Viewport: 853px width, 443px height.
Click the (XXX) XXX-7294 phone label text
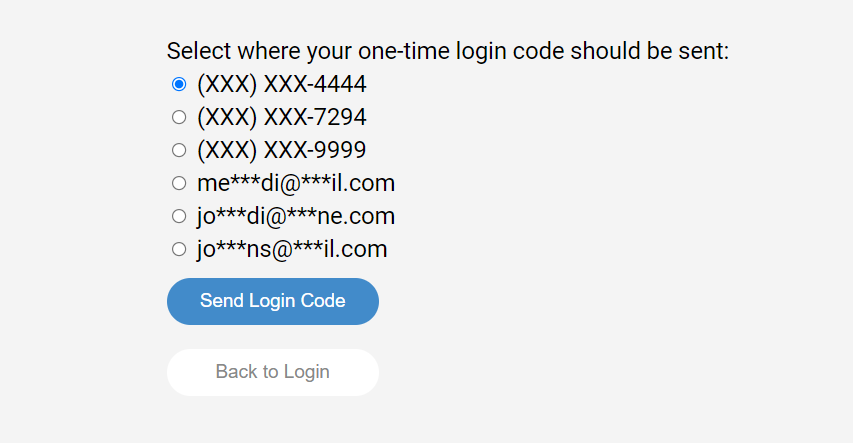coord(281,117)
